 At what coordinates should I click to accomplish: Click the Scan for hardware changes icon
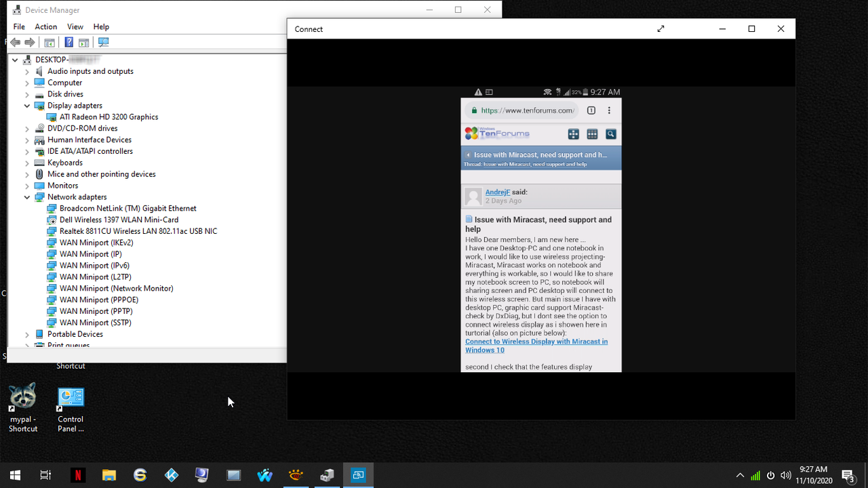[x=103, y=42]
